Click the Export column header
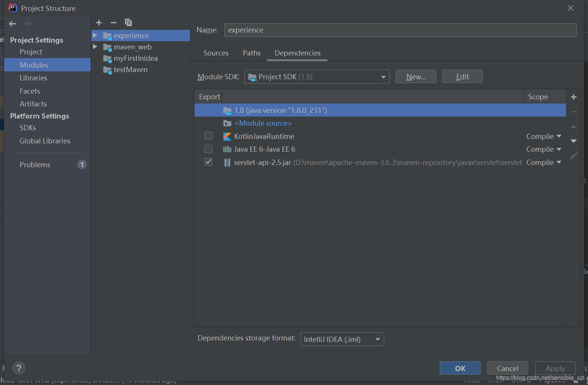 (209, 97)
